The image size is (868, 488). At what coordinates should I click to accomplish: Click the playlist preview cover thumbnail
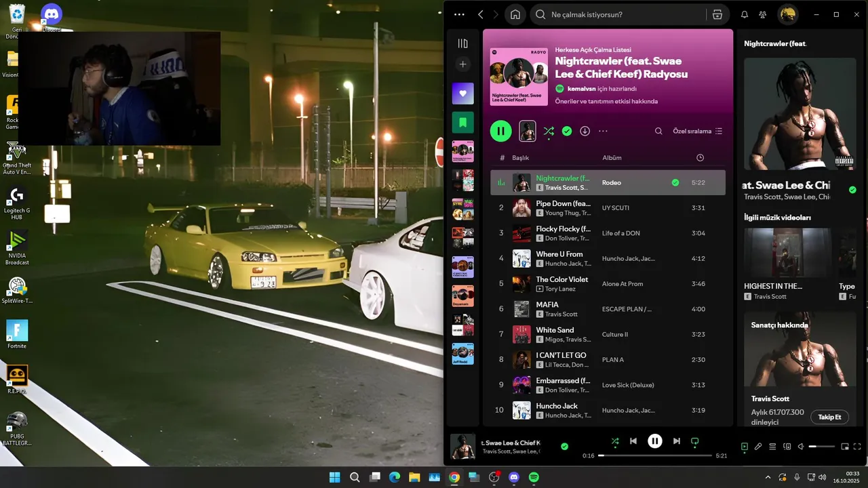(528, 131)
